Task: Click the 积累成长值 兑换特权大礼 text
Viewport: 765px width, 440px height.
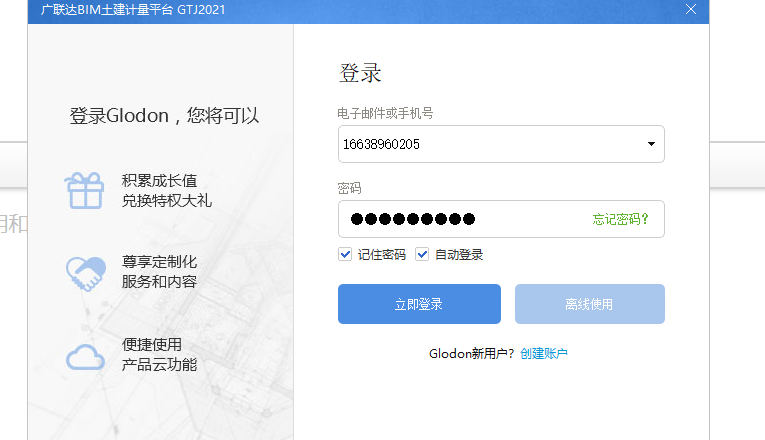Action: pyautogui.click(x=166, y=191)
